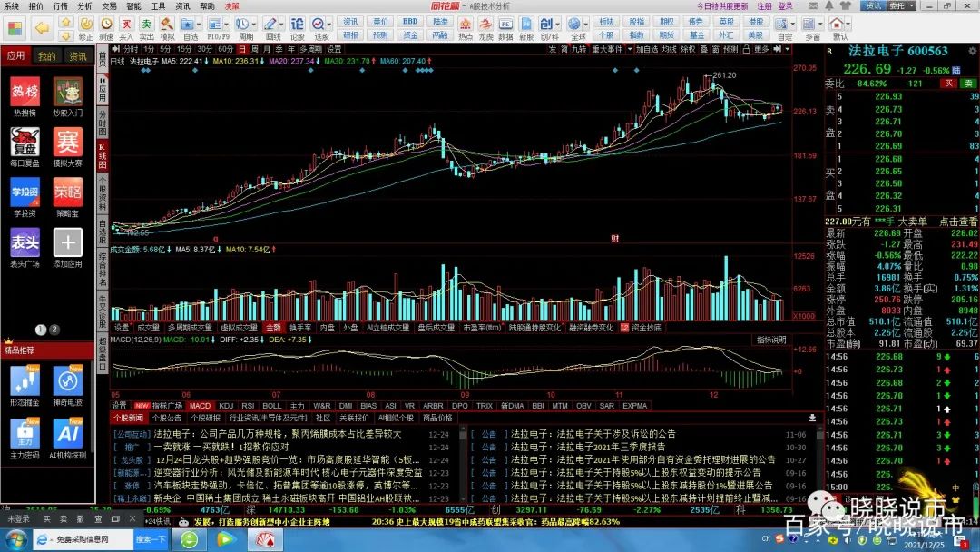Open the 模拟 gavel icon

tap(166, 24)
